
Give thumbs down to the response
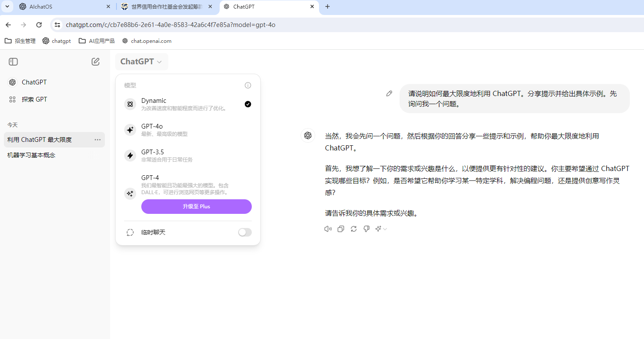(367, 229)
